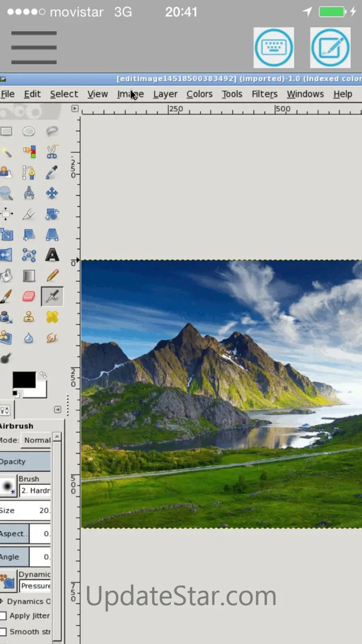Open the Edit menu
The height and width of the screenshot is (644, 362).
click(32, 94)
